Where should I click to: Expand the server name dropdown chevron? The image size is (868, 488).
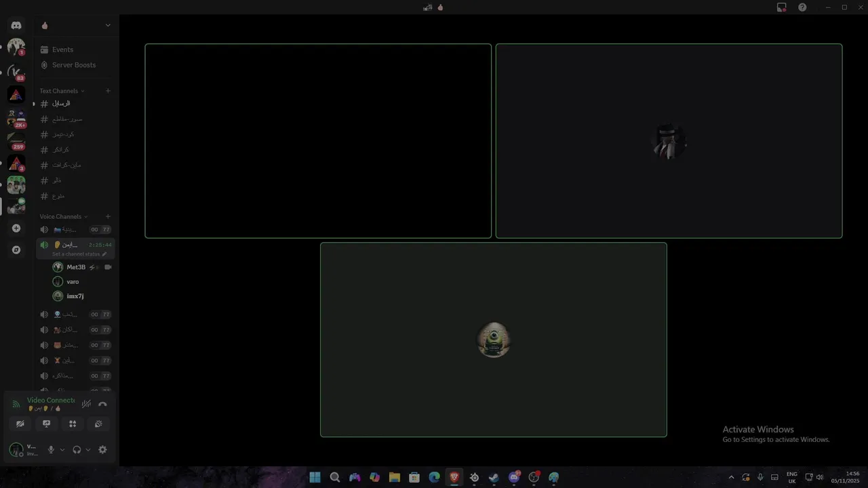(x=108, y=25)
